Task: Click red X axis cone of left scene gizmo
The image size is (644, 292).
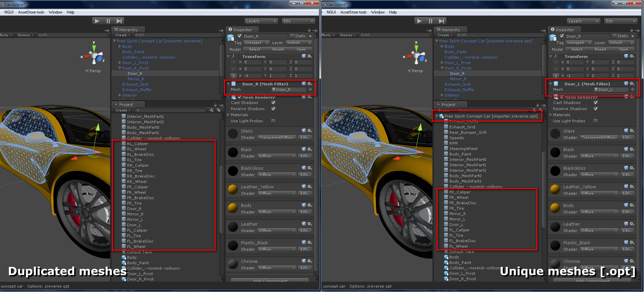Action: [x=87, y=57]
